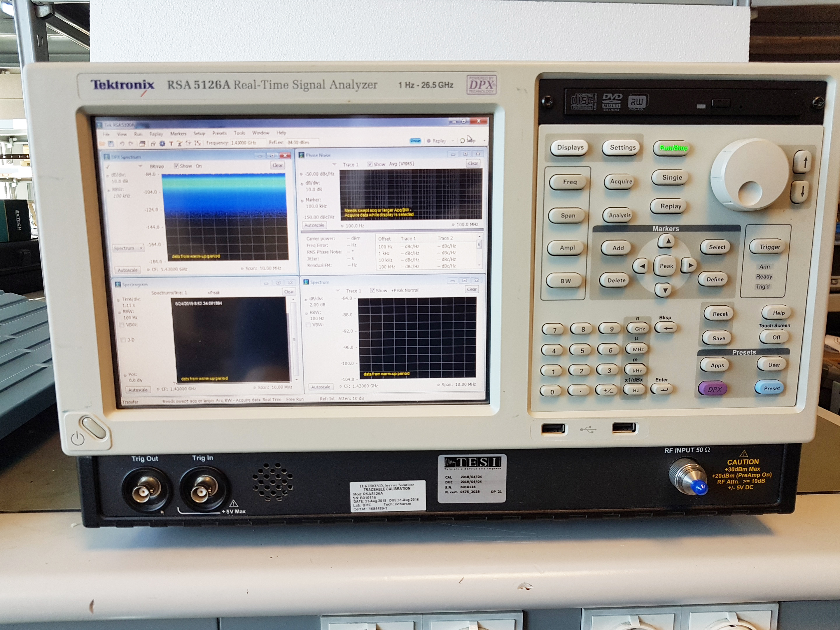Click the toolbar icon just left of the gear
Viewport: 840px width, 630px height.
click(153, 144)
